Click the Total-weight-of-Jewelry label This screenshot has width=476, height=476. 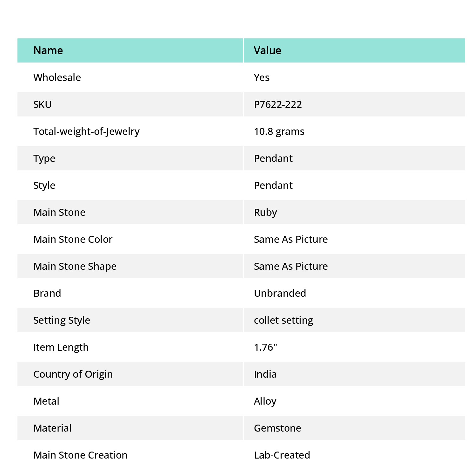(86, 132)
